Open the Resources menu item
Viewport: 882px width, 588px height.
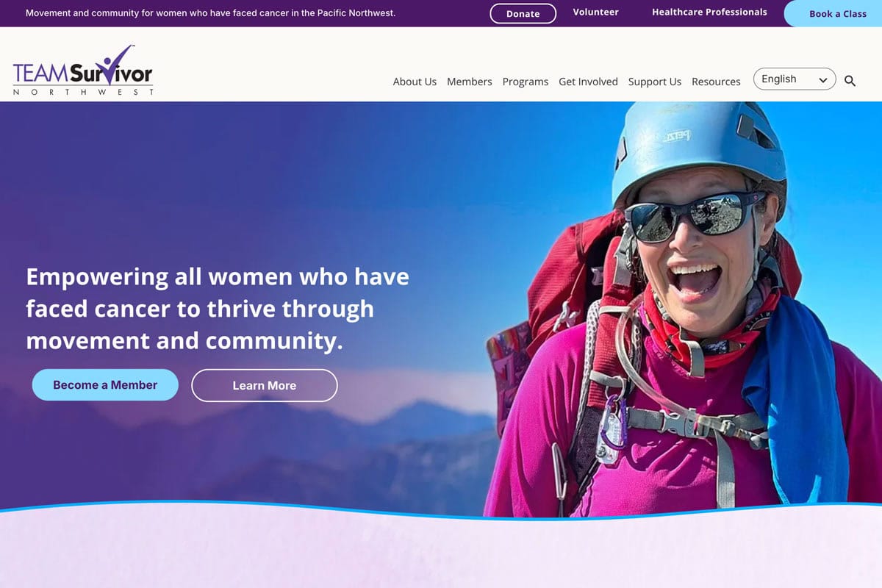(x=716, y=82)
